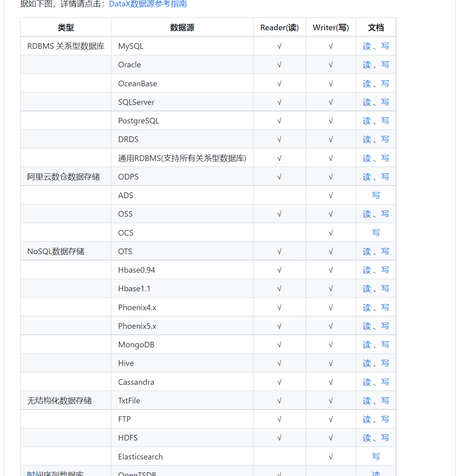Screen dimensions: 459x476
Task: Open the Oracle 写 documentation link
Action: pos(385,65)
